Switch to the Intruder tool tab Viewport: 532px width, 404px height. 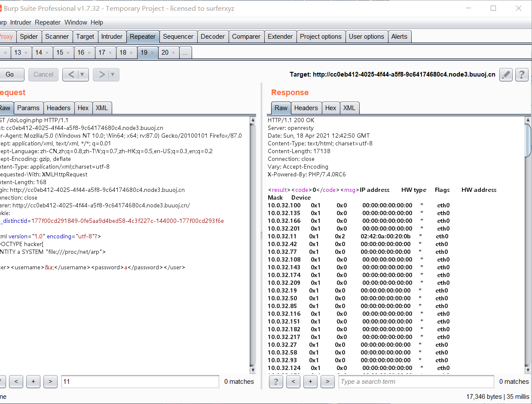tap(112, 37)
